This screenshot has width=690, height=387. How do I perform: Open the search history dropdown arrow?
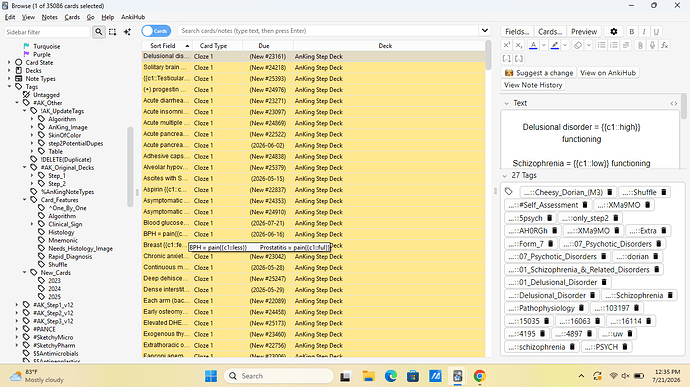tap(484, 30)
